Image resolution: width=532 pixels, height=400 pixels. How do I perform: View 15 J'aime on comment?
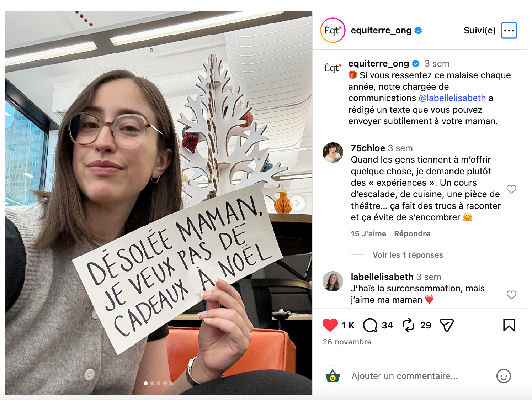coord(368,233)
